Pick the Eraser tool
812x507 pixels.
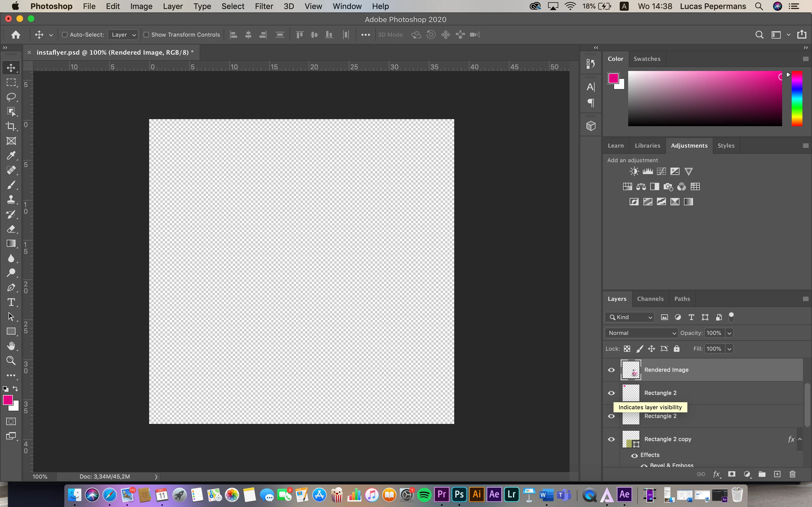pos(11,229)
